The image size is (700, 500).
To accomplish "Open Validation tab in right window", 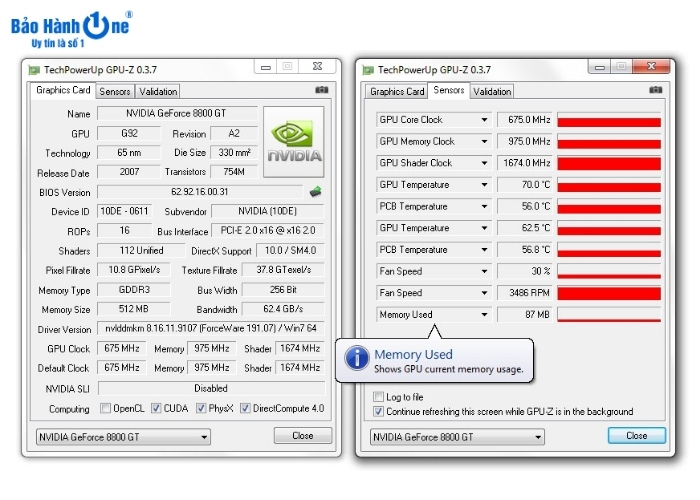I will point(492,92).
